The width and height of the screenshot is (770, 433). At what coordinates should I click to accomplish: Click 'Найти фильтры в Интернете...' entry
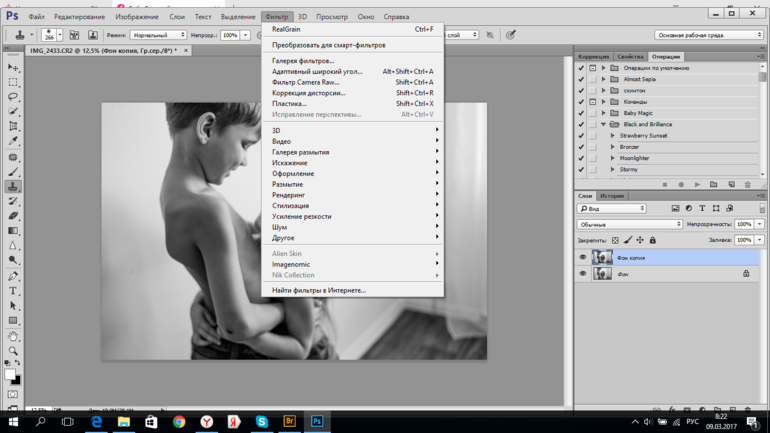[x=319, y=290]
